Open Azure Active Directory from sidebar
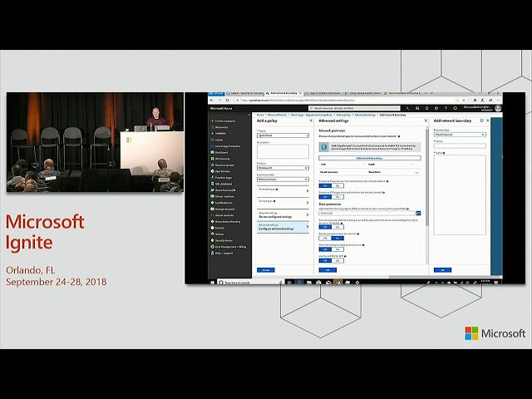The image size is (532, 399). (225, 222)
